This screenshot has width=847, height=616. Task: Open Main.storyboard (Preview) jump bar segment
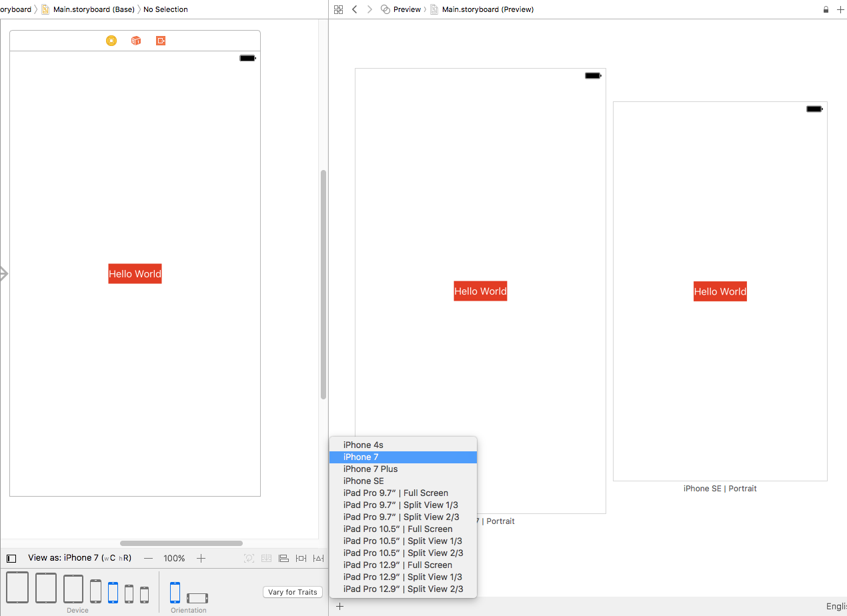pos(482,9)
